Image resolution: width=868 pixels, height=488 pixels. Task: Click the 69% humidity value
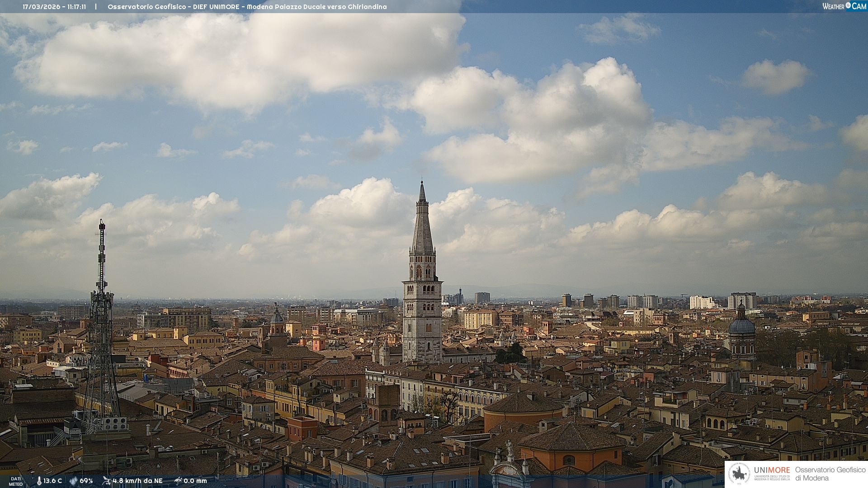[x=86, y=481]
